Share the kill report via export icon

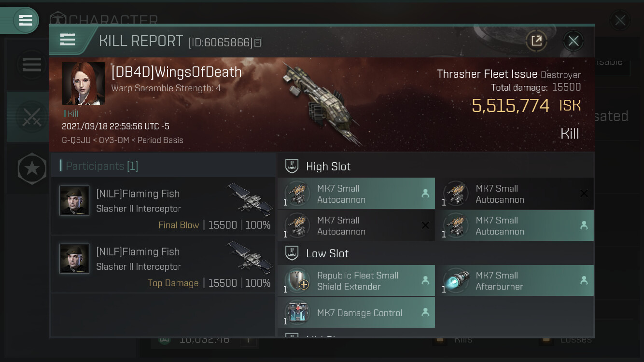click(536, 41)
